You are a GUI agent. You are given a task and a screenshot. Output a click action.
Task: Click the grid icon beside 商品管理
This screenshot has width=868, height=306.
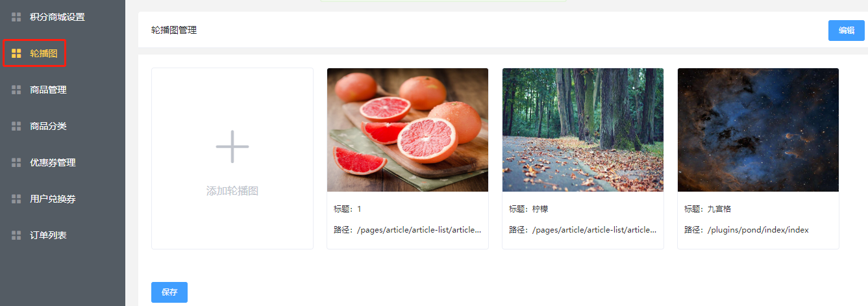click(16, 90)
